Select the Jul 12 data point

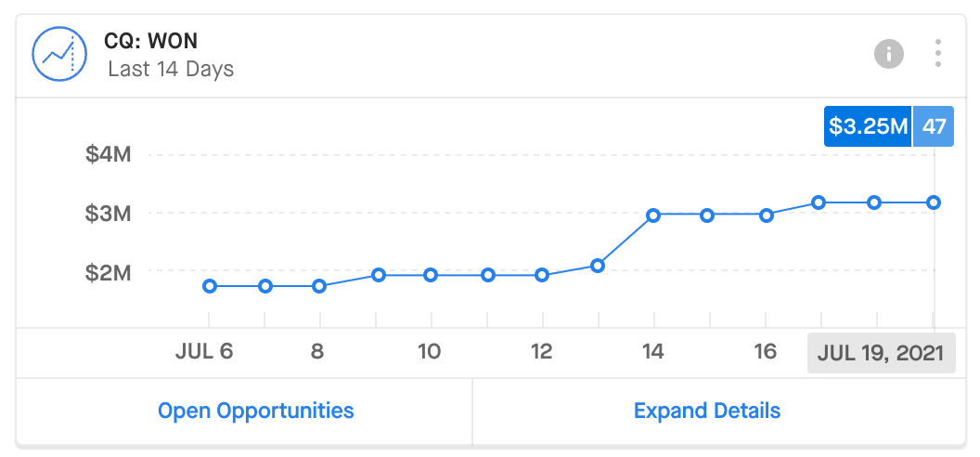pos(542,275)
